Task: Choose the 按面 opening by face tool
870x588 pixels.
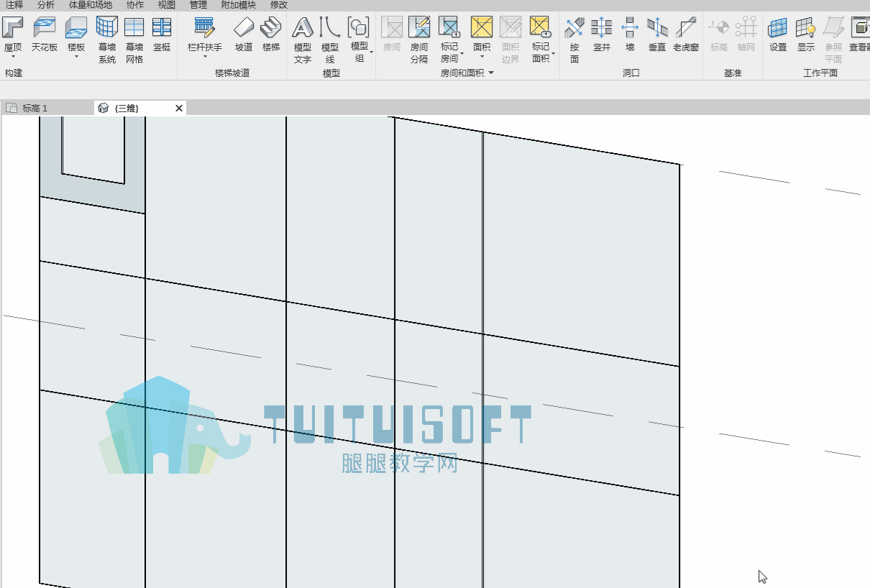Action: [x=574, y=40]
